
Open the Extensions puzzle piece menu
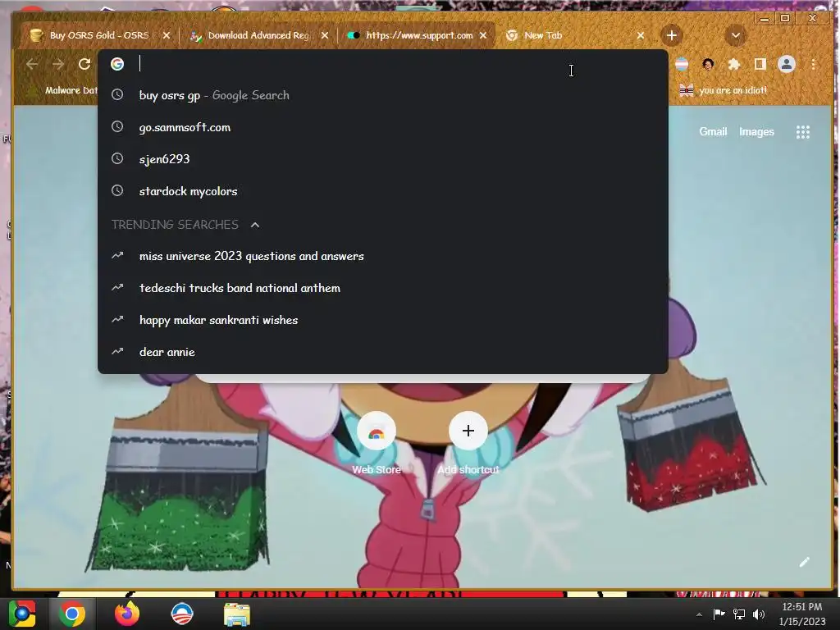click(734, 64)
